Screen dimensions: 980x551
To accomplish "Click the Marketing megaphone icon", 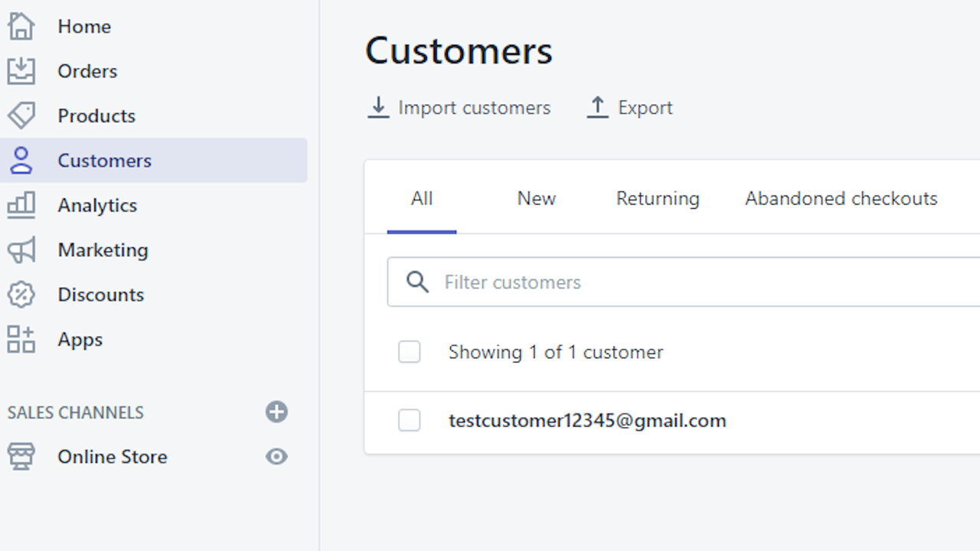I will [21, 249].
